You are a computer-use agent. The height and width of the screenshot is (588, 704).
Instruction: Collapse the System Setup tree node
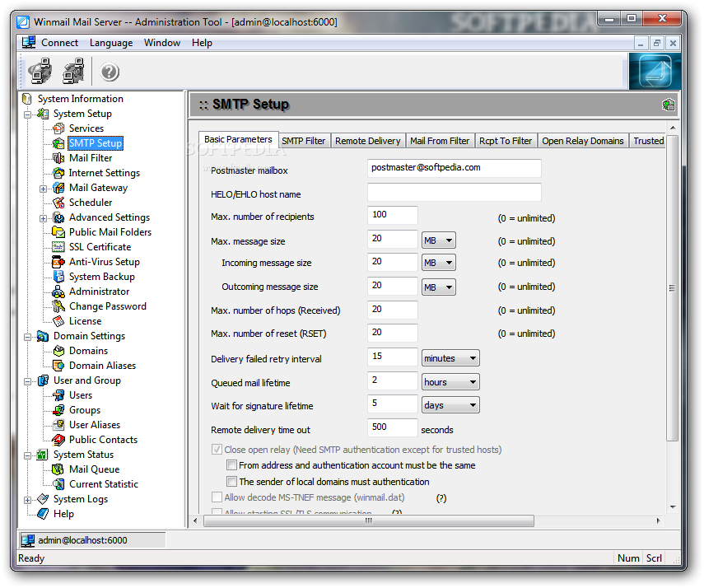tap(28, 114)
